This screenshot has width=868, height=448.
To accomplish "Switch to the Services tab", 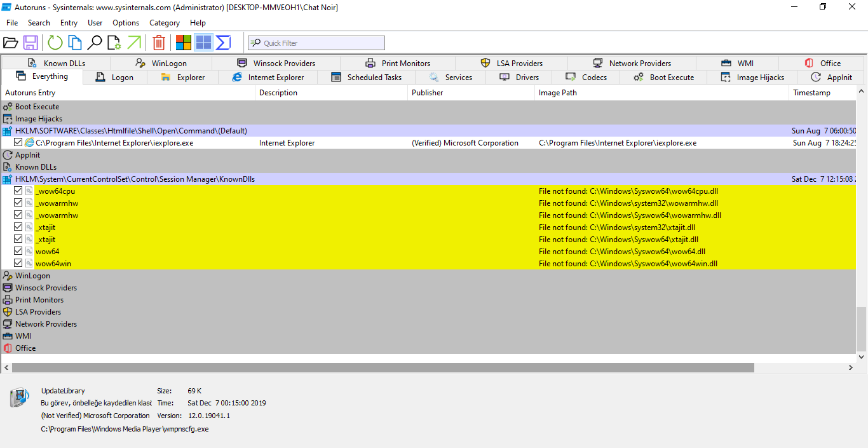I will (x=451, y=77).
